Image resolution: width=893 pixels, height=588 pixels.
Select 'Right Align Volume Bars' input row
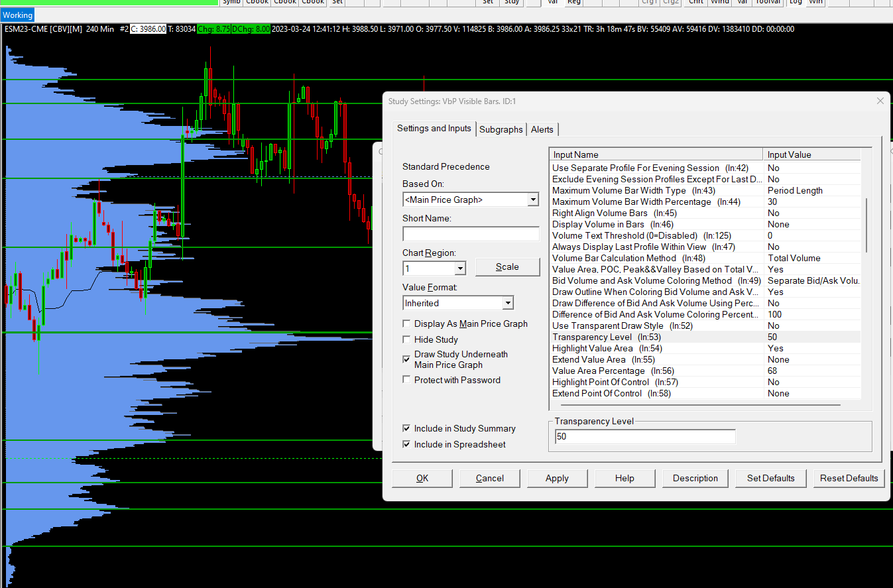705,213
